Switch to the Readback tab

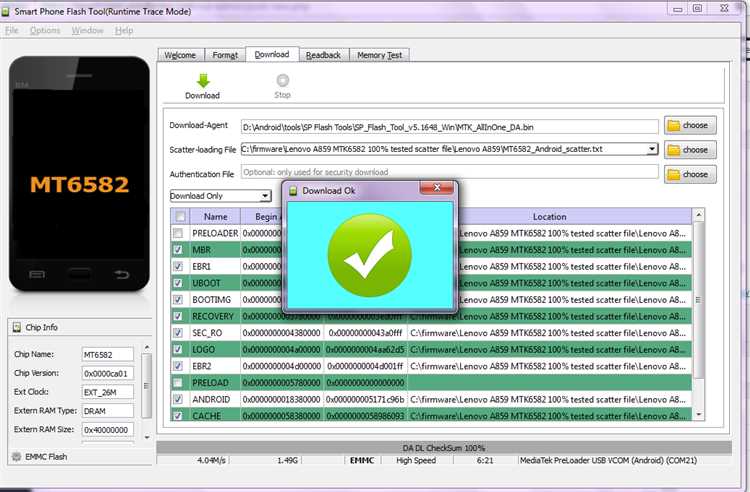(x=323, y=55)
